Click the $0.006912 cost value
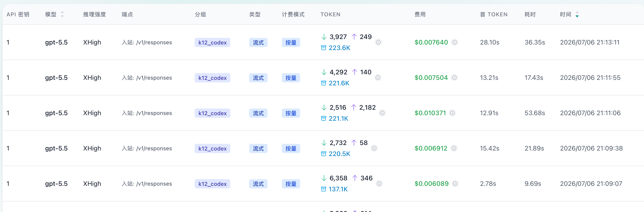Viewport: 644px width, 212px height. (431, 148)
